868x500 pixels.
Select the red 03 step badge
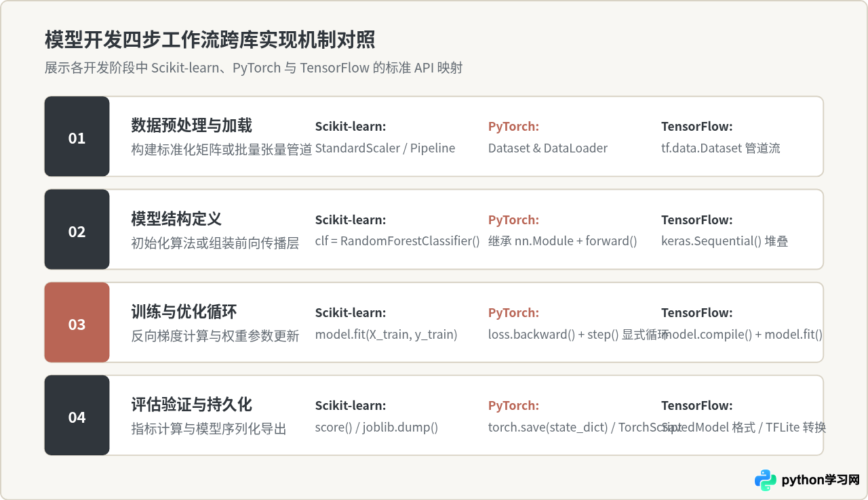pyautogui.click(x=77, y=322)
